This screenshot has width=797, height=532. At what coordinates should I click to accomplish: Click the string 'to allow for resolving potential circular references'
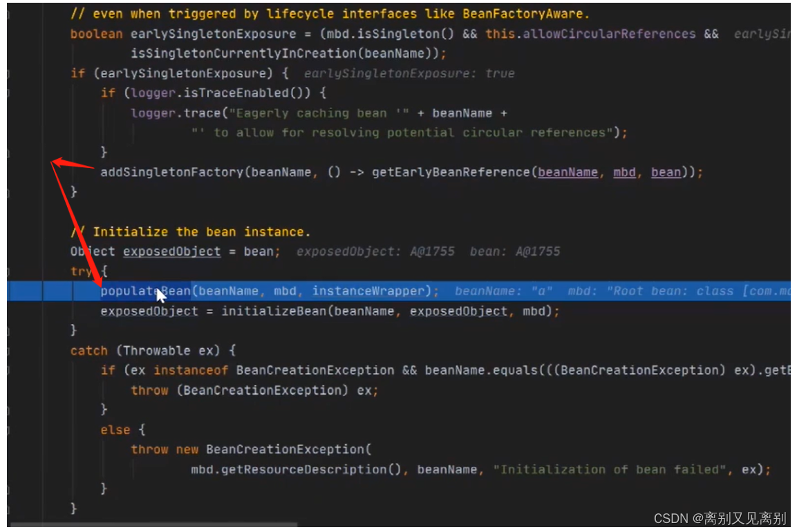tap(402, 133)
